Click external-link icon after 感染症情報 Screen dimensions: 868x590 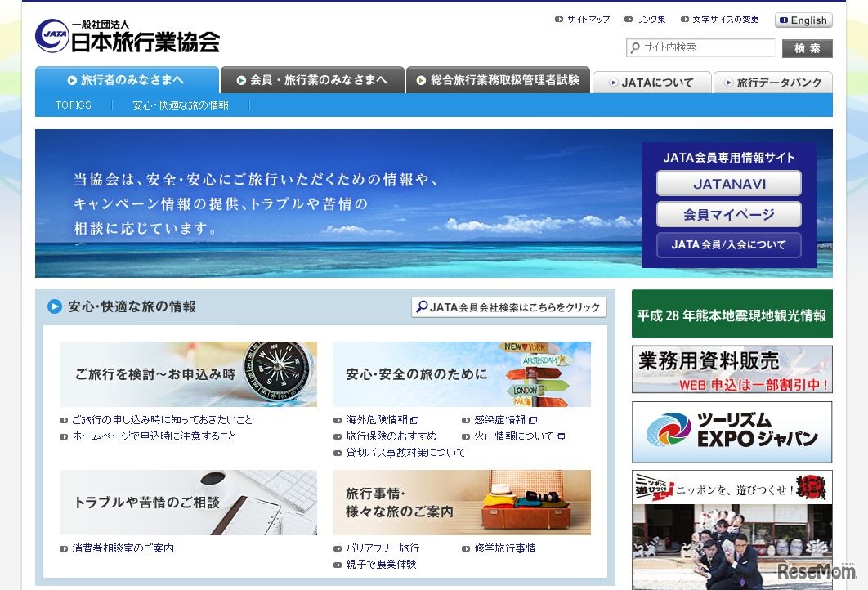pos(533,421)
